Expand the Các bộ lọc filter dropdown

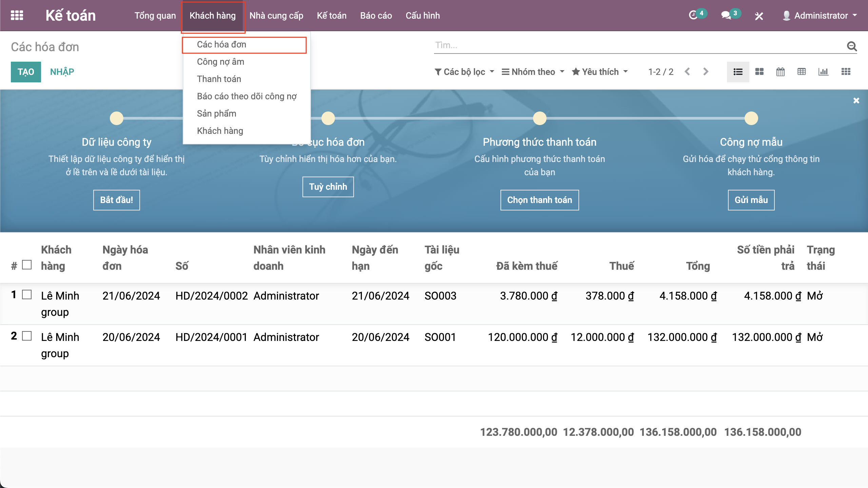464,72
